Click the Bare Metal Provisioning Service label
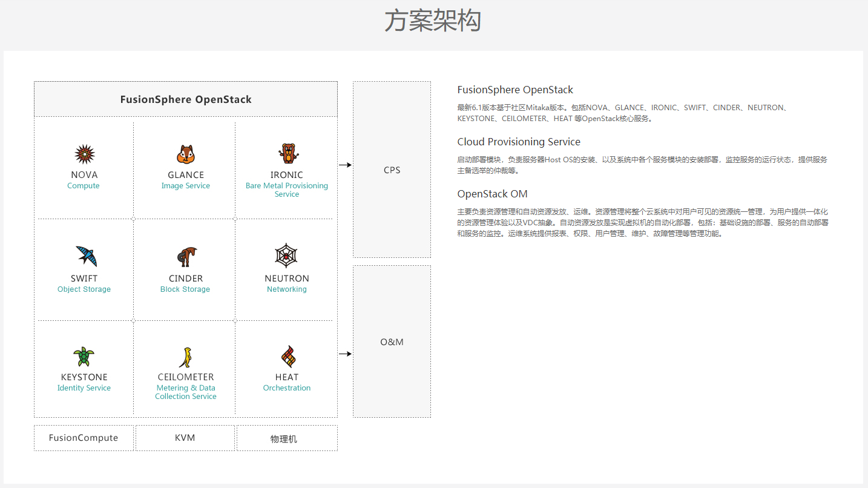This screenshot has height=488, width=868. (x=287, y=190)
